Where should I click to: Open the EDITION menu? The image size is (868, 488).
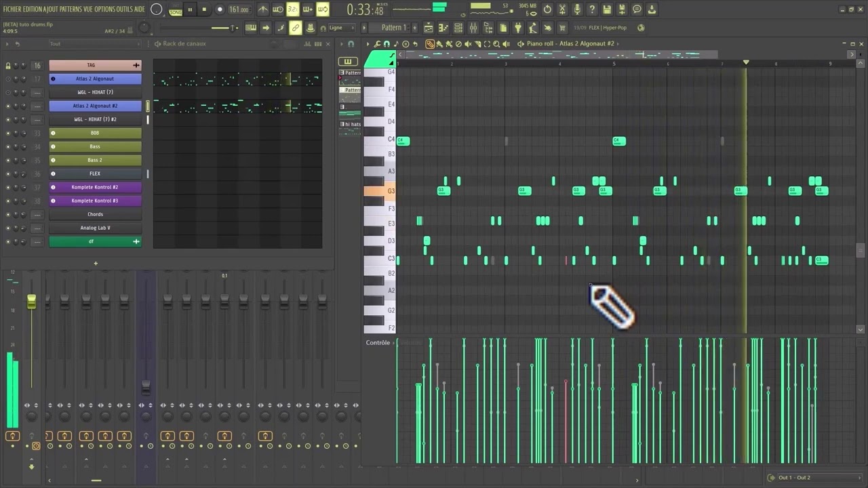click(x=33, y=9)
